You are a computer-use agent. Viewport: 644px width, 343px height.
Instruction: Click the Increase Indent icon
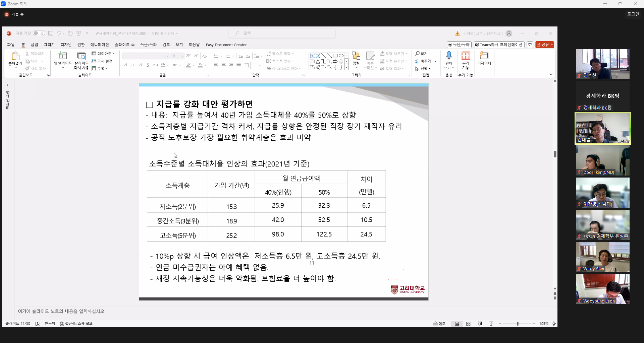(x=248, y=56)
